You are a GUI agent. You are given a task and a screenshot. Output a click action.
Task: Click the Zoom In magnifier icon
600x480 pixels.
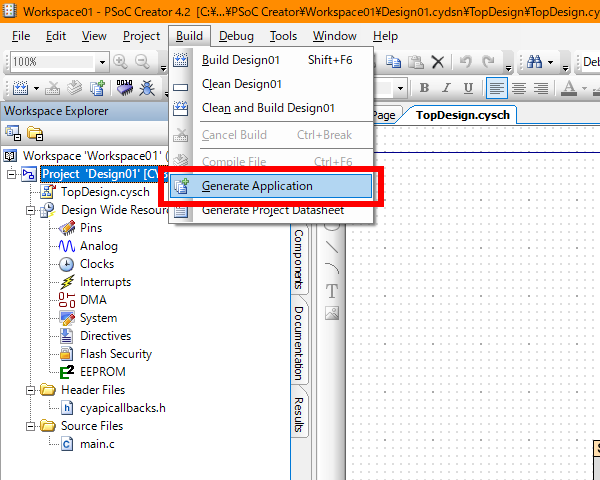[x=120, y=62]
